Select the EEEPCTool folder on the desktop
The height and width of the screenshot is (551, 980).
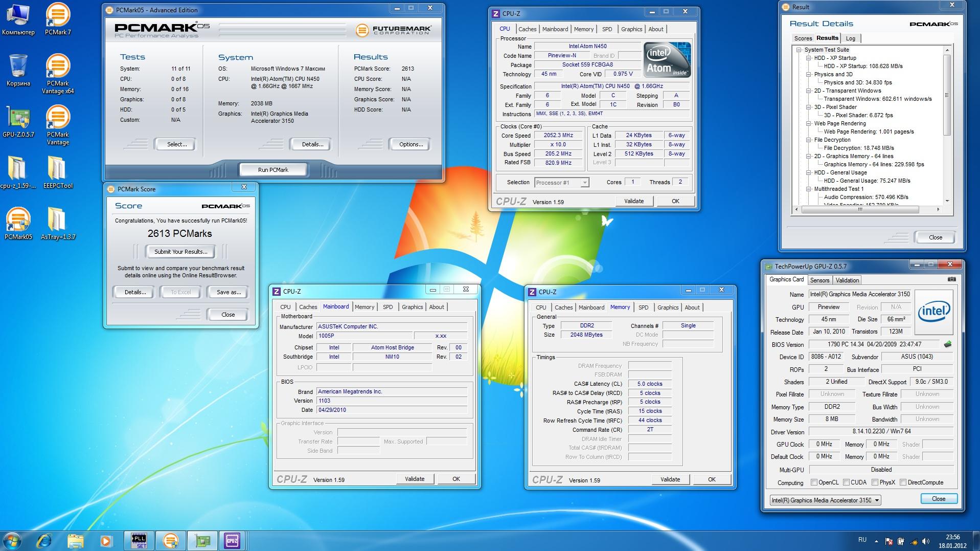click(x=58, y=172)
